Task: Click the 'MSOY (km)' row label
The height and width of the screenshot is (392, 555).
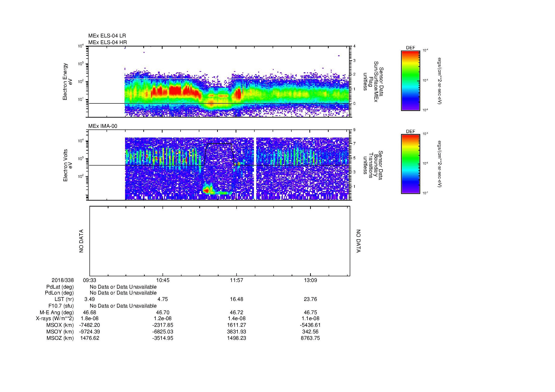Action: tap(60, 332)
